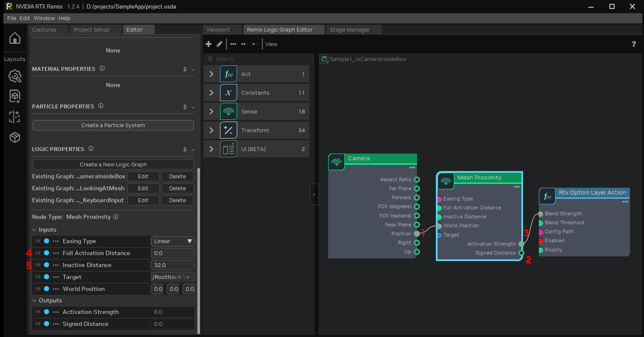Screen dimensions: 644x337
Task: Toggle blue dot for Easing Type
Action: pyautogui.click(x=47, y=241)
